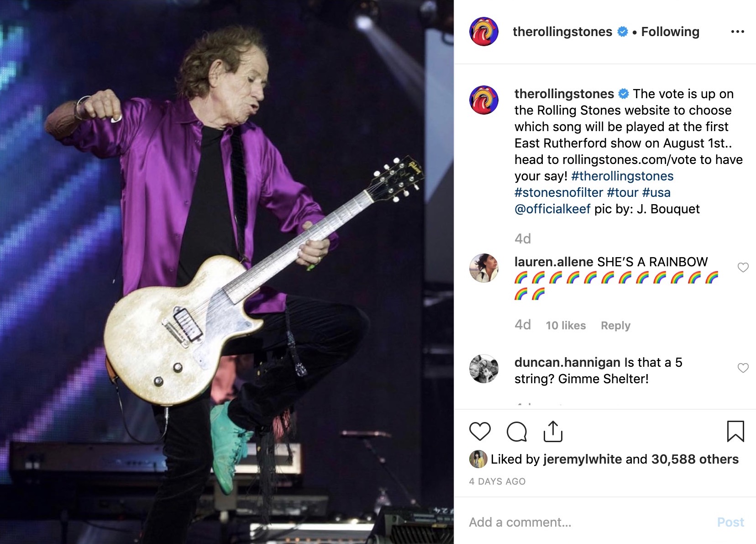Click the caption's Rolling Stones avatar
Screen dimensions: 756x544
point(484,100)
